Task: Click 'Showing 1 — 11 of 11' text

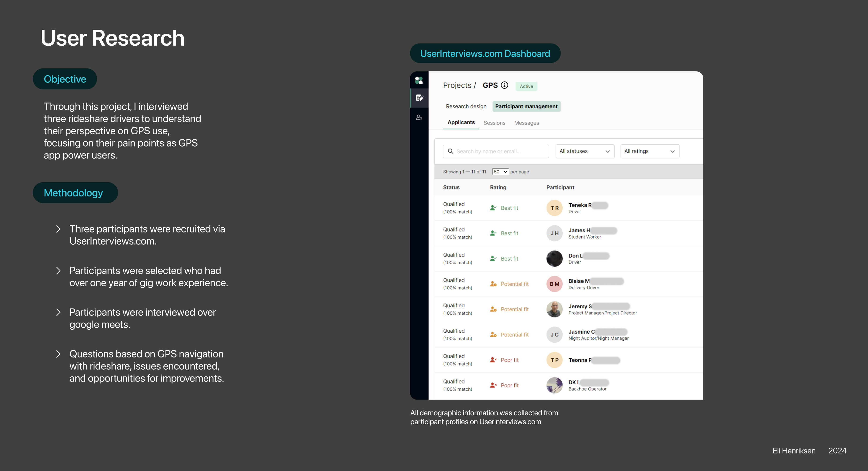Action: point(464,172)
